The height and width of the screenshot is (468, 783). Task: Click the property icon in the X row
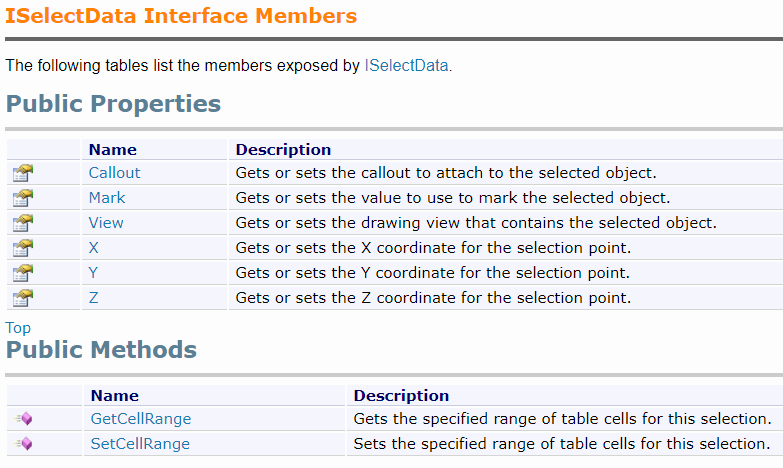click(x=23, y=248)
